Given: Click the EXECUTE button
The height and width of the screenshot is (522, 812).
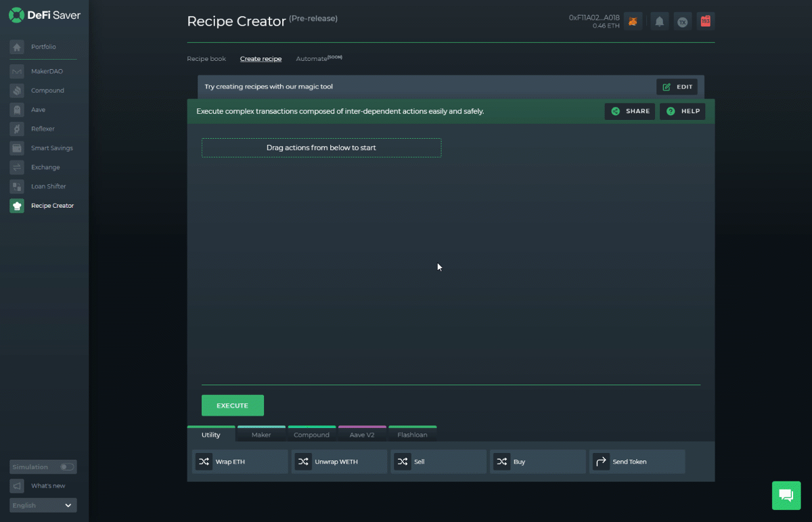Looking at the screenshot, I should [x=232, y=405].
